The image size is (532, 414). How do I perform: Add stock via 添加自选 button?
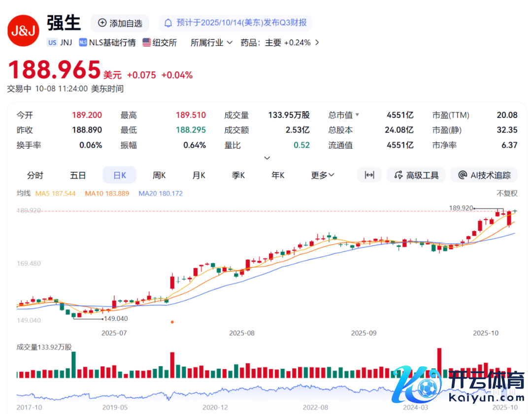120,23
